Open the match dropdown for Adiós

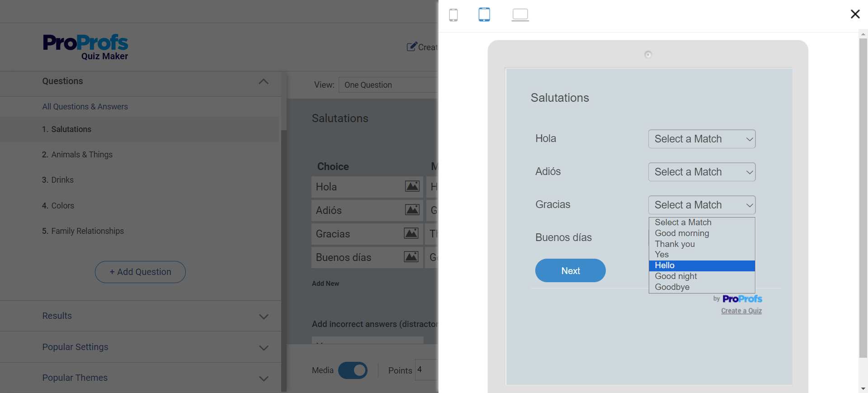702,172
